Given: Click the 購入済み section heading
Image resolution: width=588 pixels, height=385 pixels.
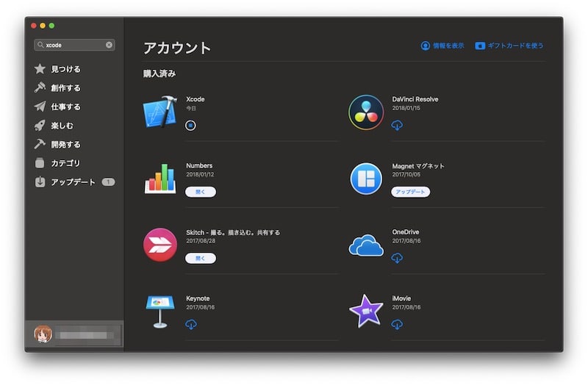Looking at the screenshot, I should 159,73.
